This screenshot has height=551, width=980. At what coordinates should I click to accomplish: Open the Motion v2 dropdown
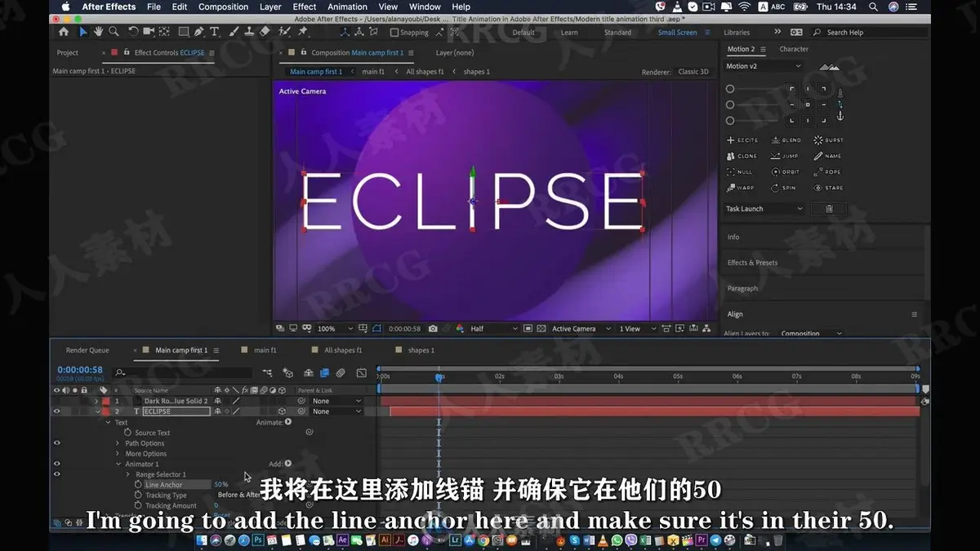click(x=764, y=66)
